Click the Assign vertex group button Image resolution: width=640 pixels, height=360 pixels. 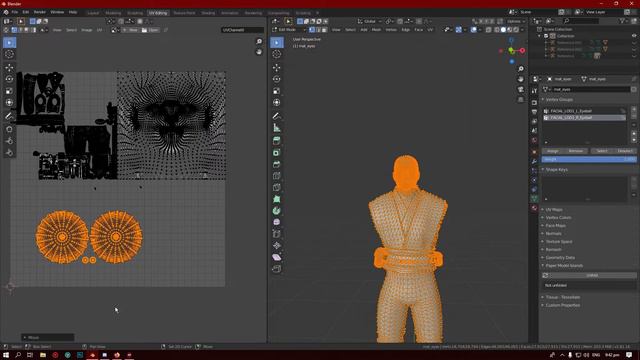click(x=552, y=151)
